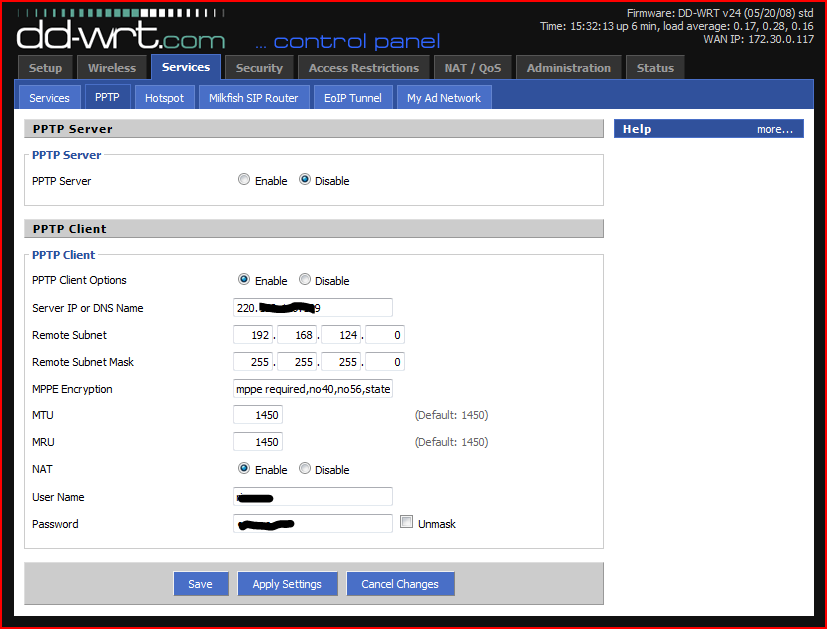Click the Remote Subnet last octet field
Screen dimensions: 827x629
point(385,335)
